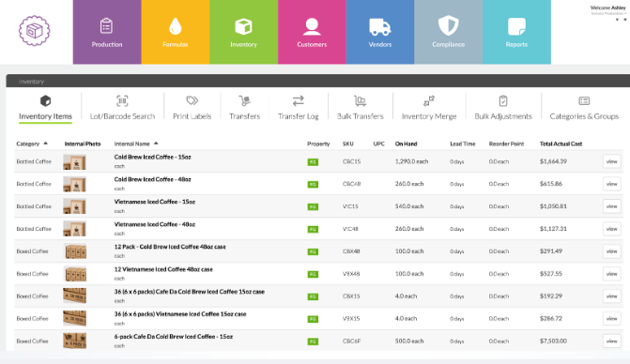The height and width of the screenshot is (364, 630).
Task: Open Lot/Barcode Search tab
Action: click(122, 109)
